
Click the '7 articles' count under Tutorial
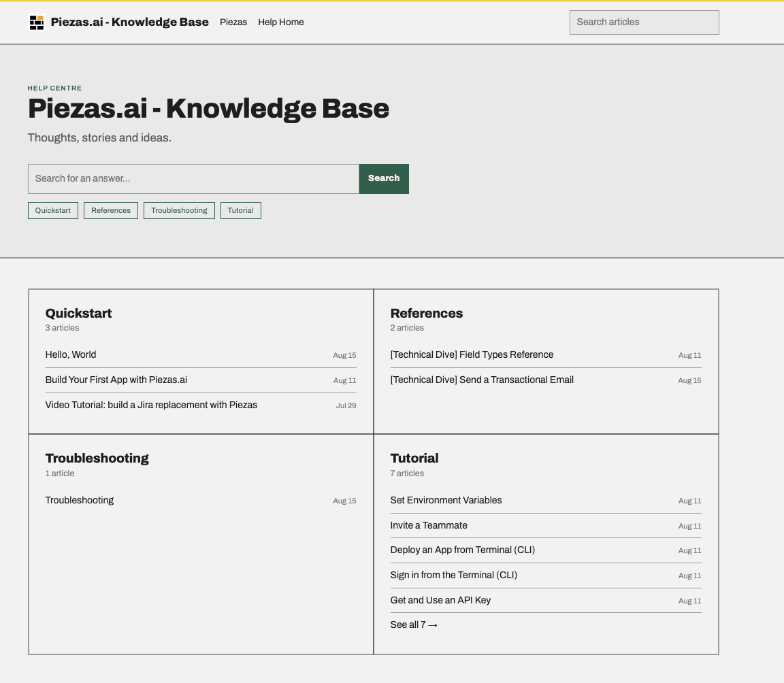click(x=407, y=473)
